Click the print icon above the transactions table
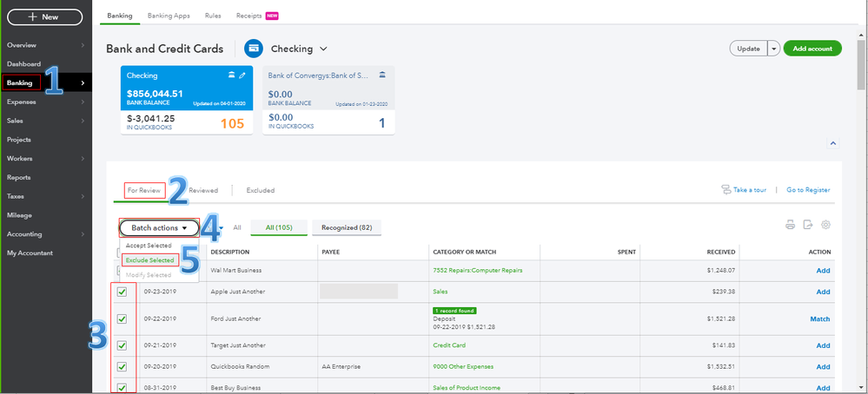Viewport: 868px width, 394px height. 790,225
